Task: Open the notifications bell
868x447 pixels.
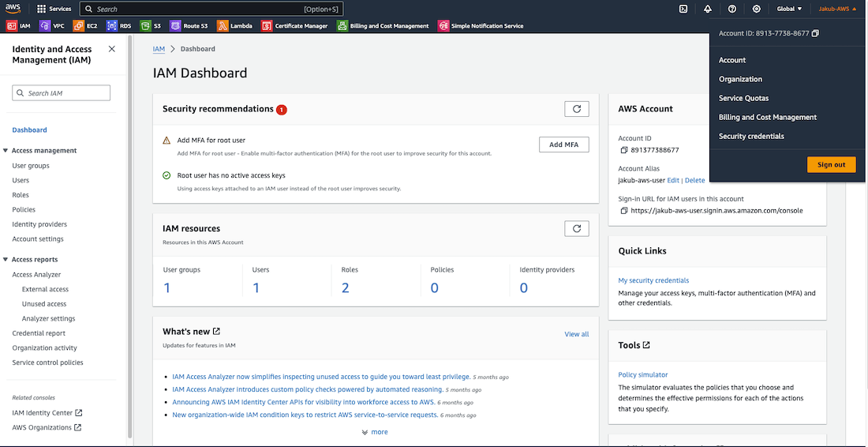Action: coord(708,9)
